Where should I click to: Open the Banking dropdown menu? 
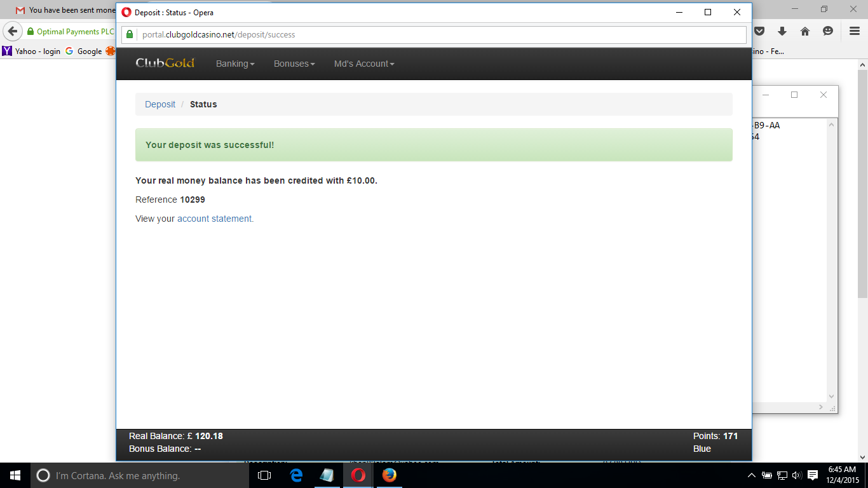click(235, 64)
